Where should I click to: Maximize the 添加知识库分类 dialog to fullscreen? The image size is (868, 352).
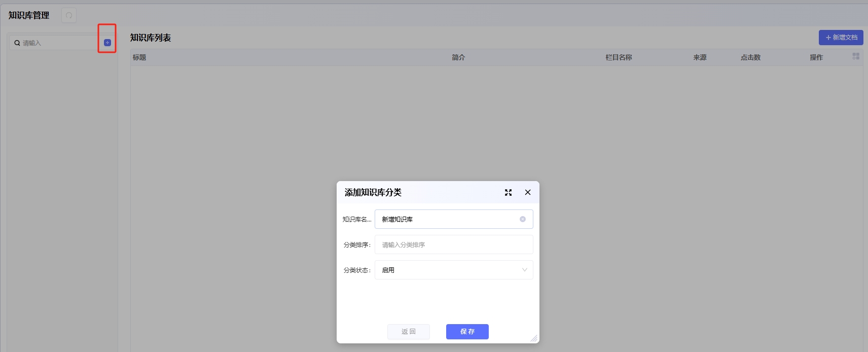508,192
